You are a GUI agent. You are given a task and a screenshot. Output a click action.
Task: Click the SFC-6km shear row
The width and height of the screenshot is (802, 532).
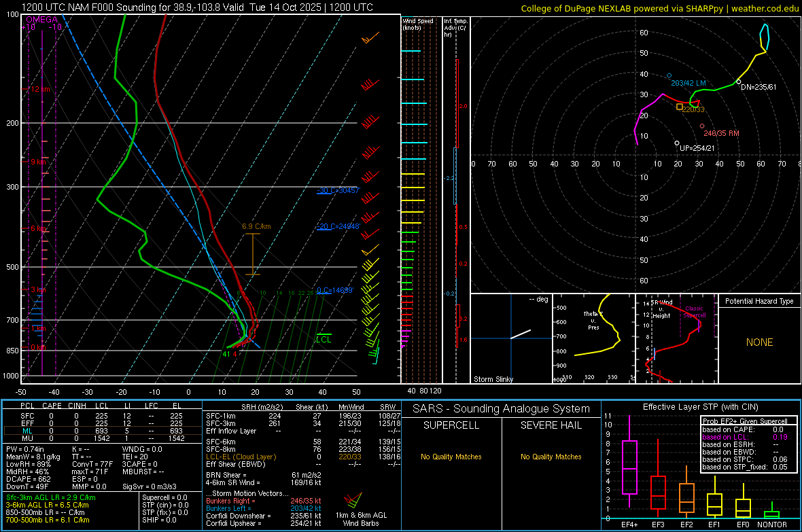click(303, 442)
